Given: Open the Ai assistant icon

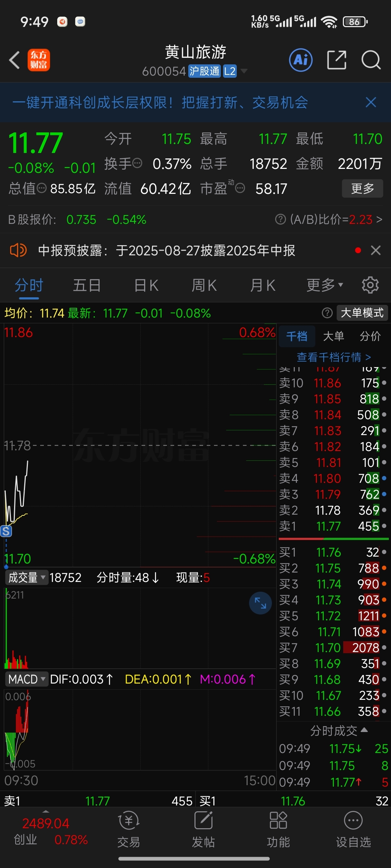Looking at the screenshot, I should pyautogui.click(x=300, y=60).
